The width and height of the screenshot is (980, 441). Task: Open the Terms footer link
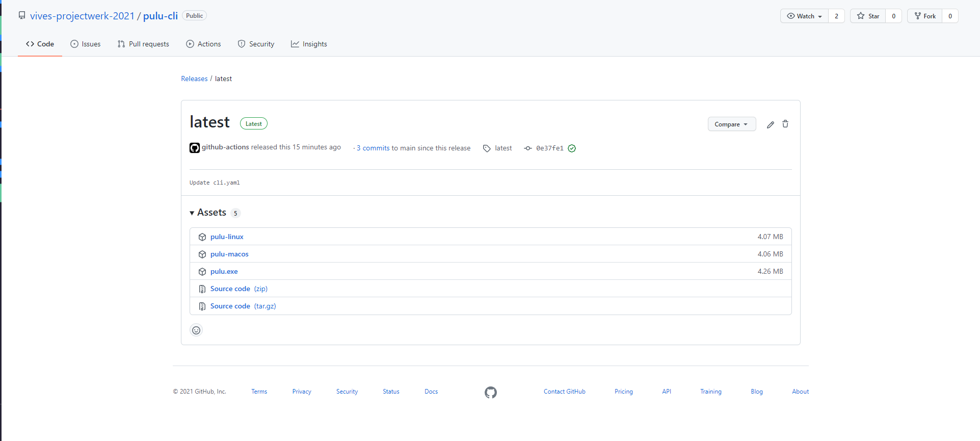pos(259,392)
